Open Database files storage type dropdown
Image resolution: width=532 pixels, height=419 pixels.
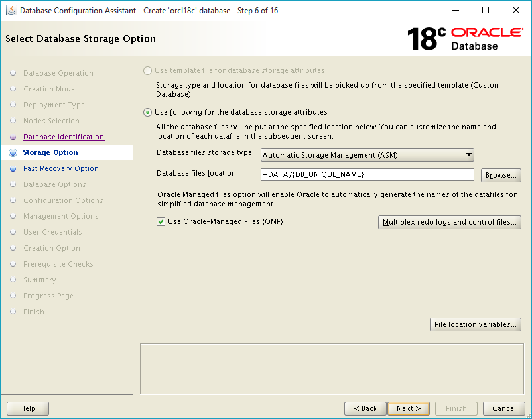click(367, 155)
